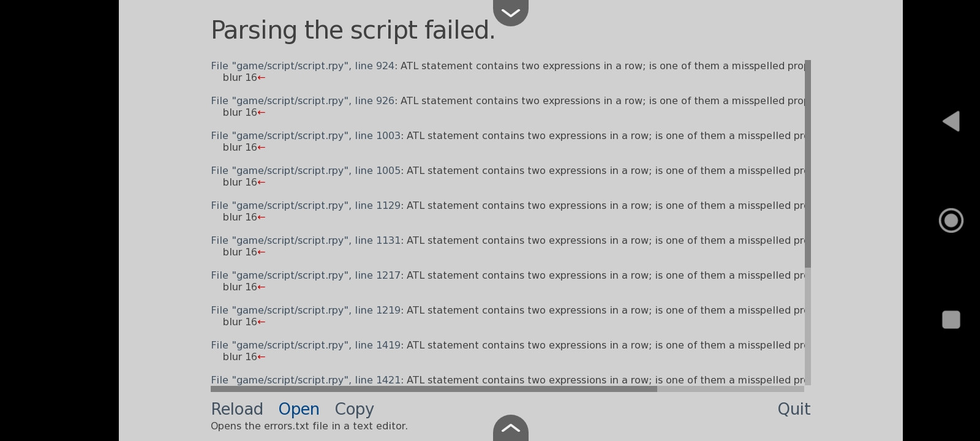Tap the Android back triangle icon

951,121
